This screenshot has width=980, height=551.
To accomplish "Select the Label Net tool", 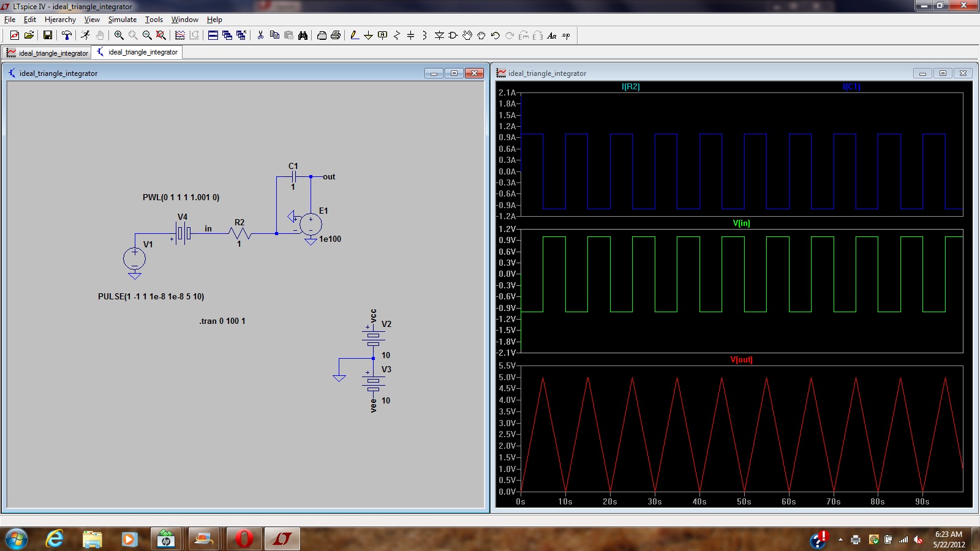I will 383,36.
